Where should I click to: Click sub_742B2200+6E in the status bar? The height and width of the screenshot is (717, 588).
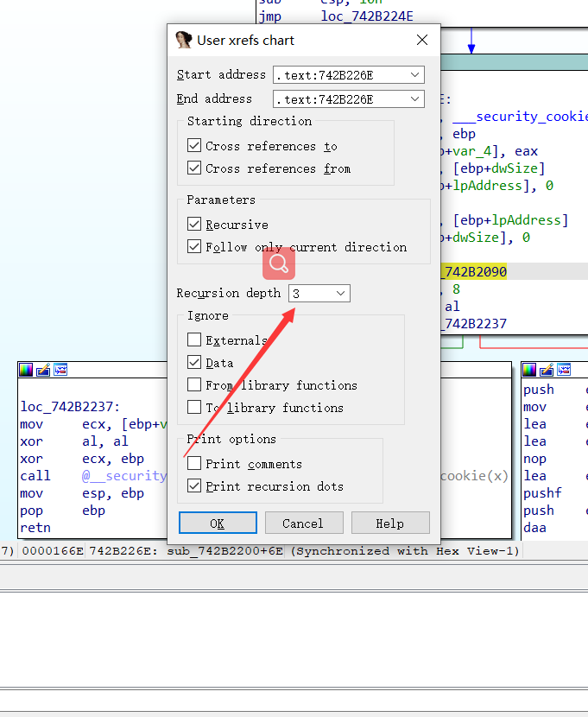click(224, 551)
